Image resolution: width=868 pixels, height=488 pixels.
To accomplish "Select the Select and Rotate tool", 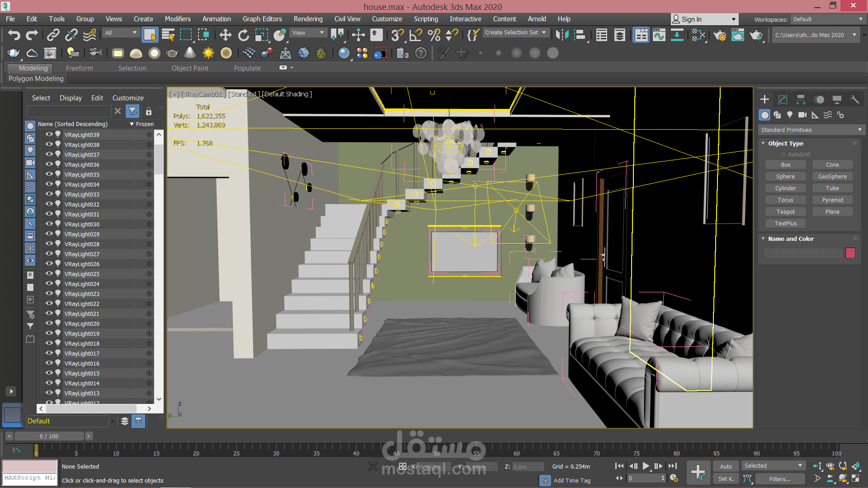I will (243, 35).
